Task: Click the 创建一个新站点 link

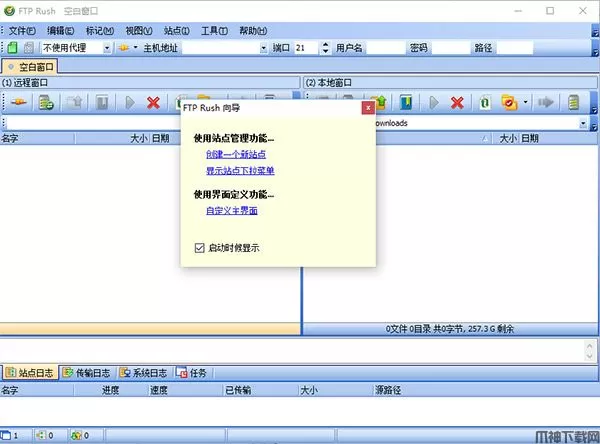Action: click(236, 155)
